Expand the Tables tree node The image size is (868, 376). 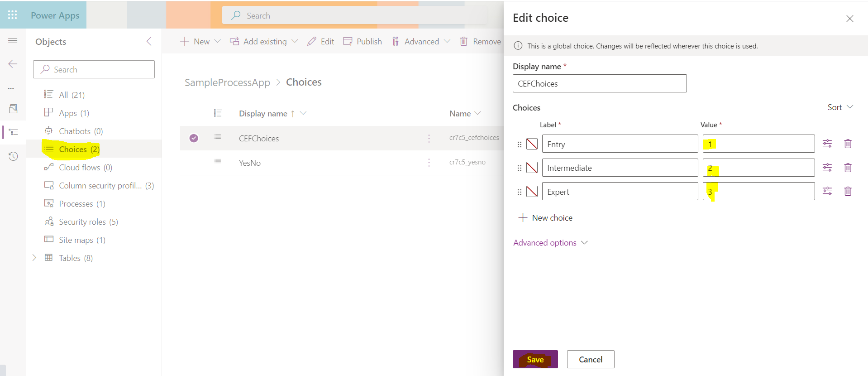(34, 258)
